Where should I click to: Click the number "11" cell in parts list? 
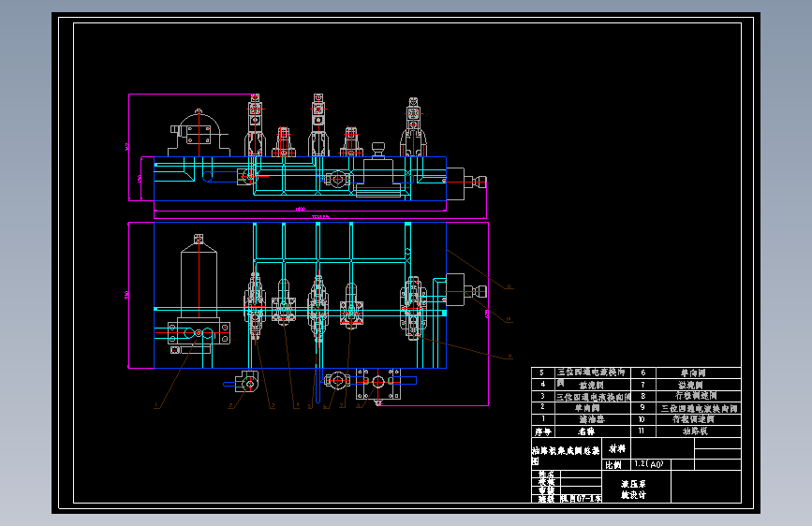click(642, 431)
